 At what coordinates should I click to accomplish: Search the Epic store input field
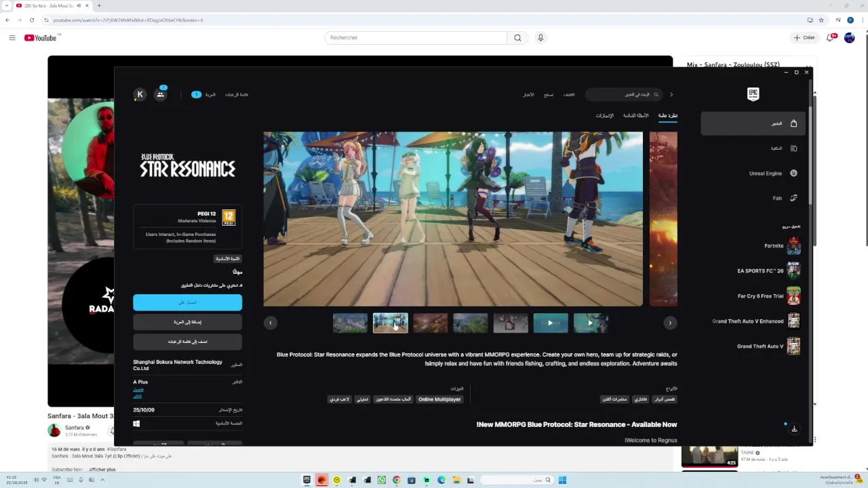623,95
